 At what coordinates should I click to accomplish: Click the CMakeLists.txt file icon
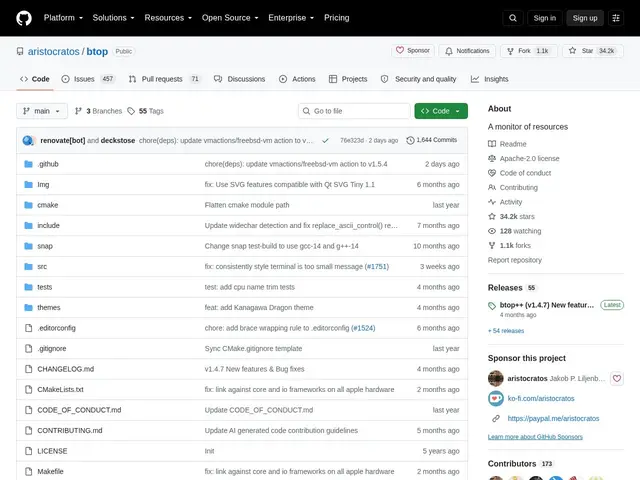(x=28, y=389)
